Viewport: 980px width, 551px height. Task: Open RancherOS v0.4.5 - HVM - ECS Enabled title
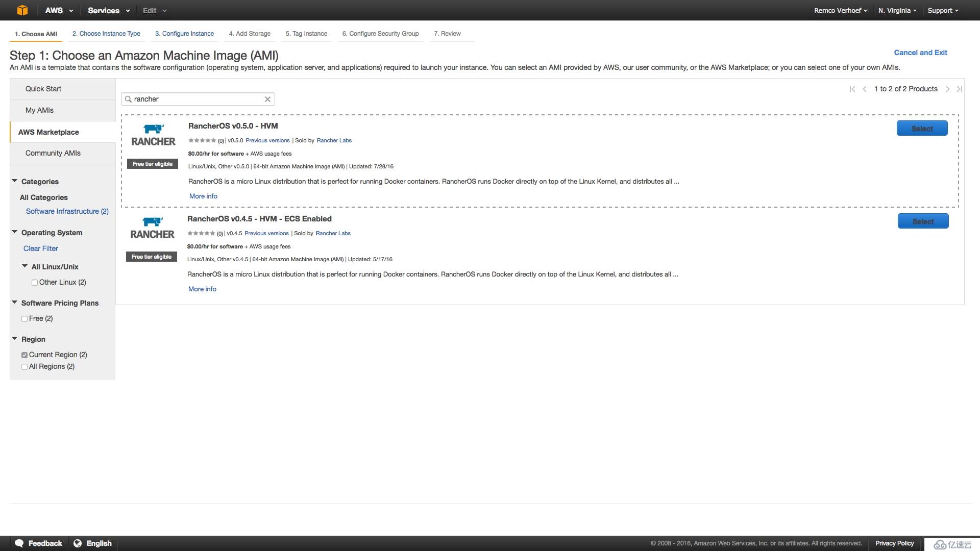[259, 219]
